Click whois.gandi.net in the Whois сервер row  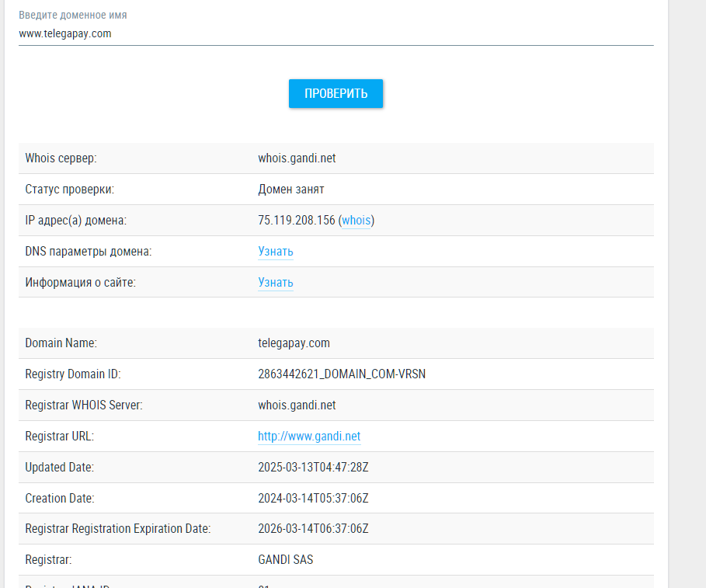[x=297, y=158]
